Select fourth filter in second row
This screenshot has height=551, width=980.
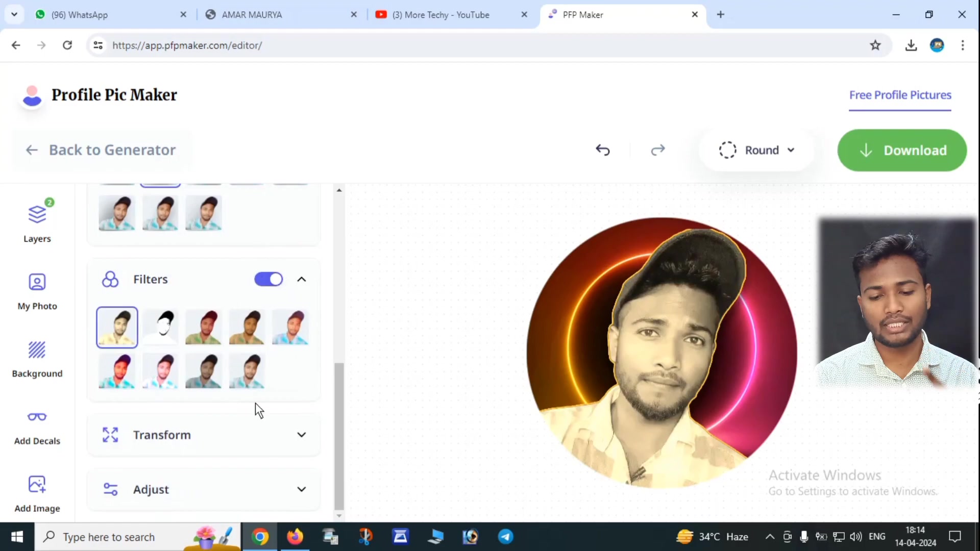click(x=247, y=371)
